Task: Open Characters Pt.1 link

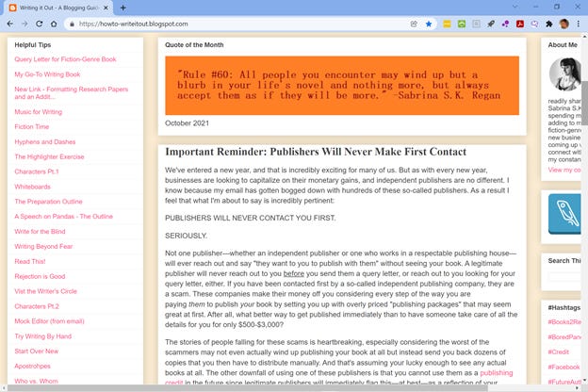Action: pyautogui.click(x=37, y=171)
